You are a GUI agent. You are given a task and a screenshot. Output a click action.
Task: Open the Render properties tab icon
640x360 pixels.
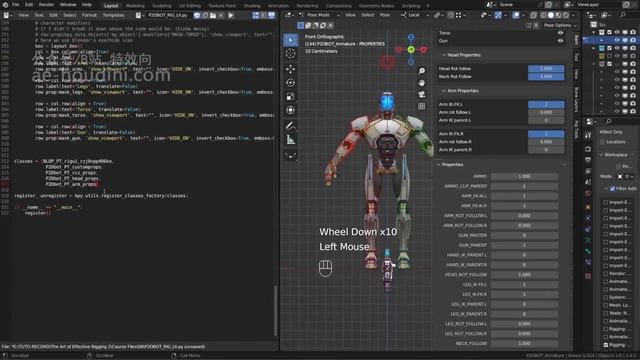click(588, 149)
